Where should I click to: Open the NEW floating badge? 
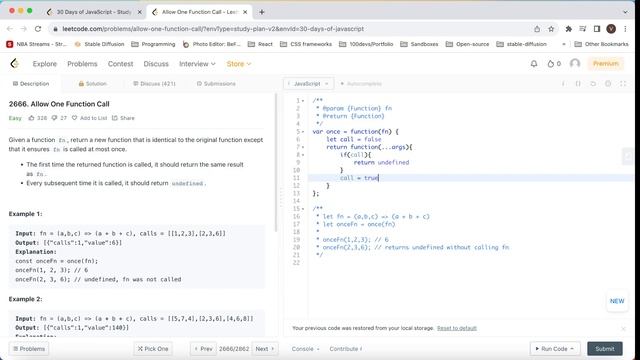pyautogui.click(x=617, y=301)
